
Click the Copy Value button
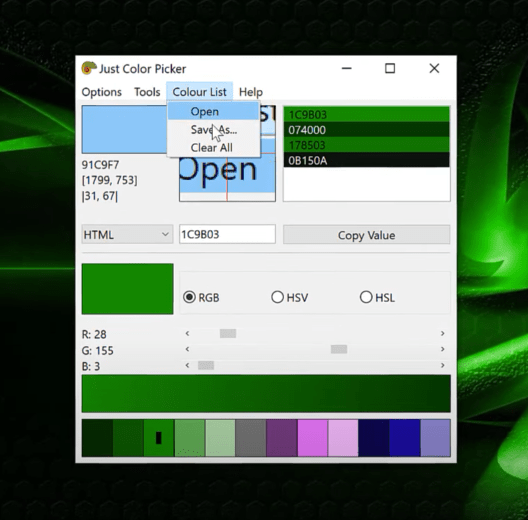[x=366, y=235]
